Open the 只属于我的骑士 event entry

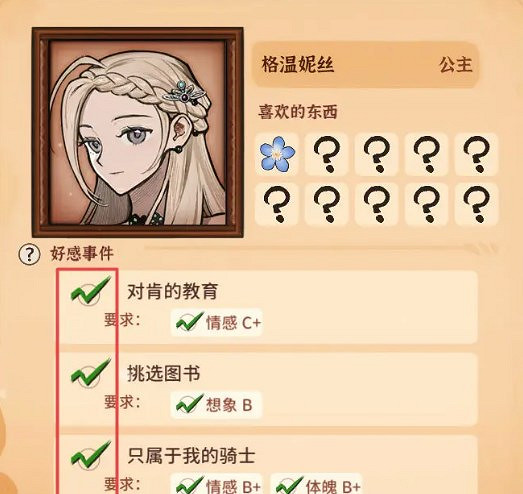pyautogui.click(x=269, y=465)
